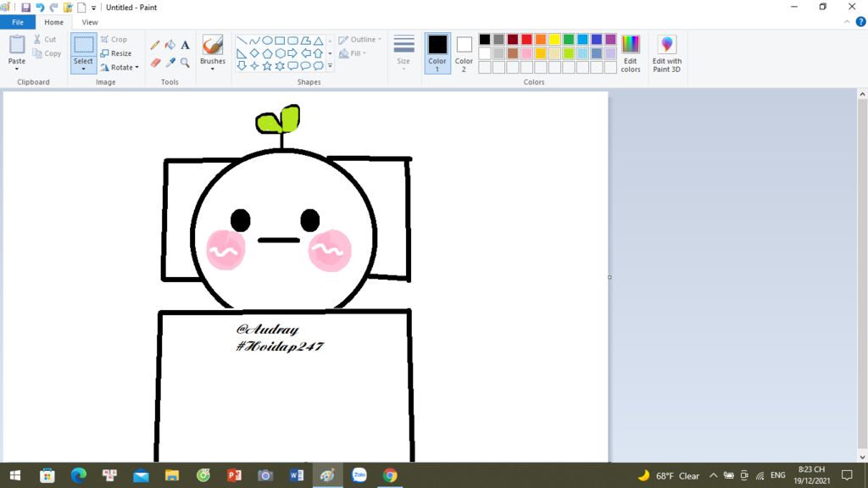The height and width of the screenshot is (488, 868).
Task: Pick the red color swatch
Action: pyautogui.click(x=526, y=39)
